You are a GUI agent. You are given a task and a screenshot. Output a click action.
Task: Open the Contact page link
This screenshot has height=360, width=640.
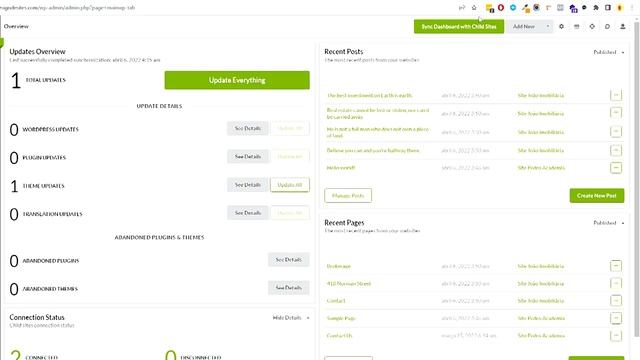pos(336,301)
